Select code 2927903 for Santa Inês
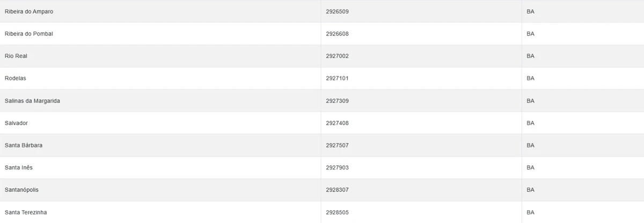This screenshot has height=223, width=644. coord(337,168)
